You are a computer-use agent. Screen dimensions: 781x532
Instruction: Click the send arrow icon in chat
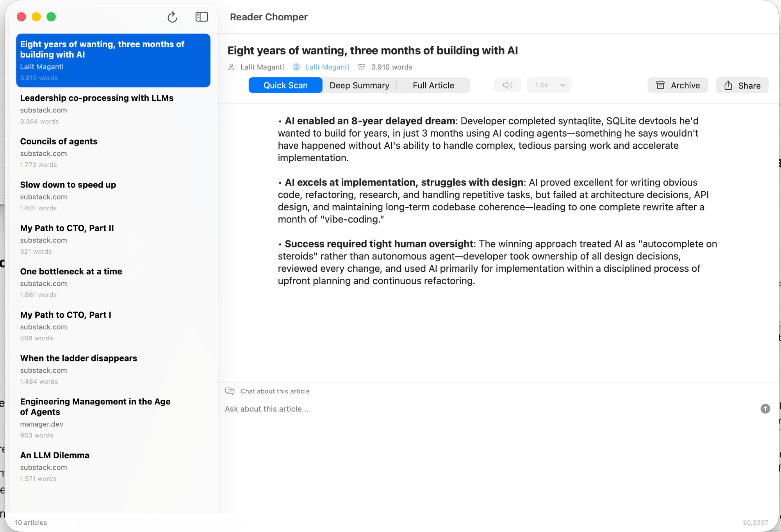[765, 409]
